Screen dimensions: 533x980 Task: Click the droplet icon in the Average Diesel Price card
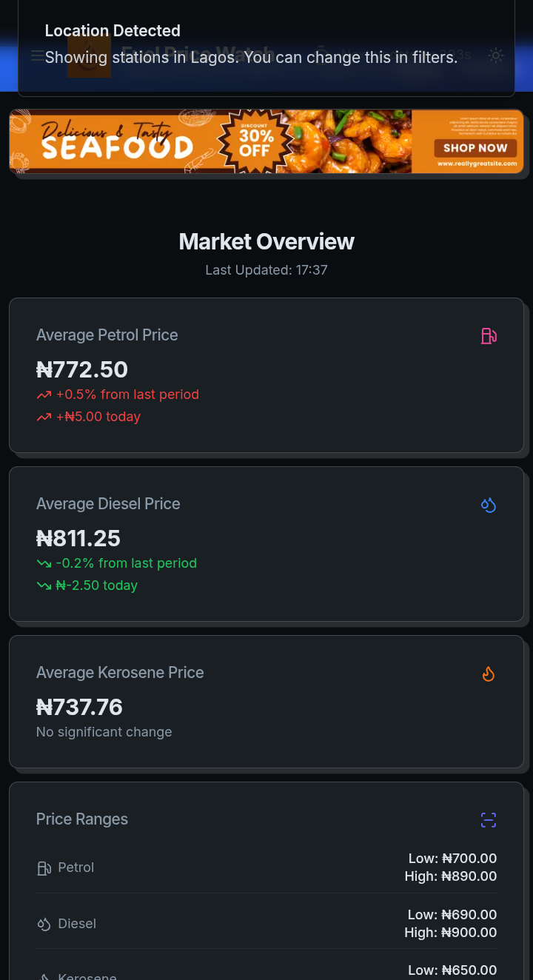[x=489, y=505]
